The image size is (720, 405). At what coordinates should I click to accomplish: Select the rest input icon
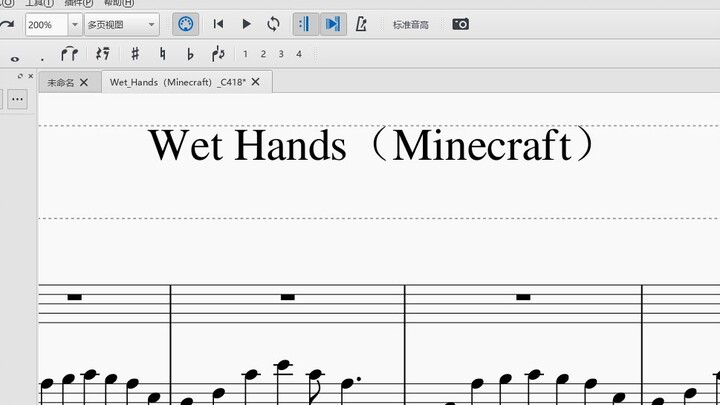coord(103,54)
